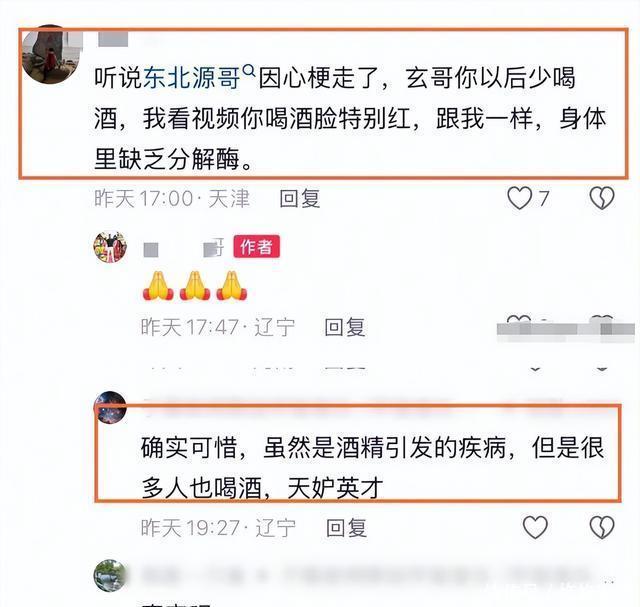Image resolution: width=640 pixels, height=607 pixels.
Task: Tap the 昨天 19:27 · 辽宁 timestamp
Action: 218,527
